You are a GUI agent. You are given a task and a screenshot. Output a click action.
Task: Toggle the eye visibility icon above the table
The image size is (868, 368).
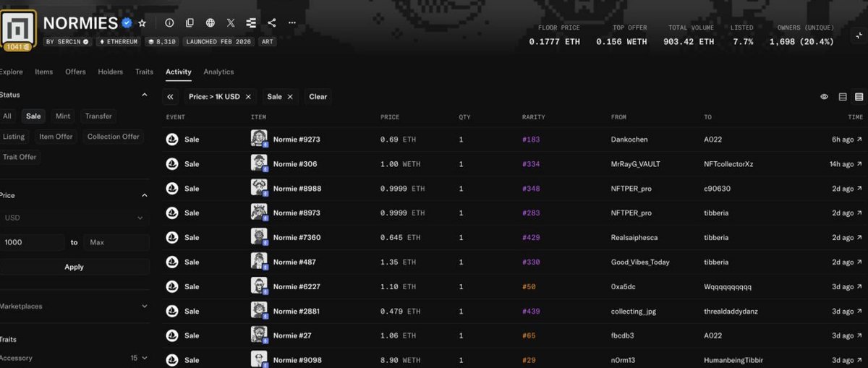click(824, 96)
